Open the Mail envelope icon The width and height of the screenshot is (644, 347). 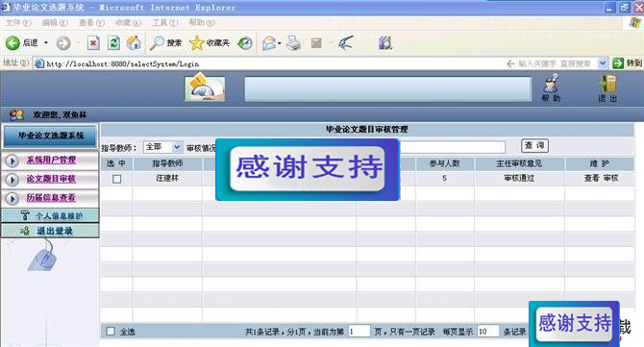coord(269,42)
